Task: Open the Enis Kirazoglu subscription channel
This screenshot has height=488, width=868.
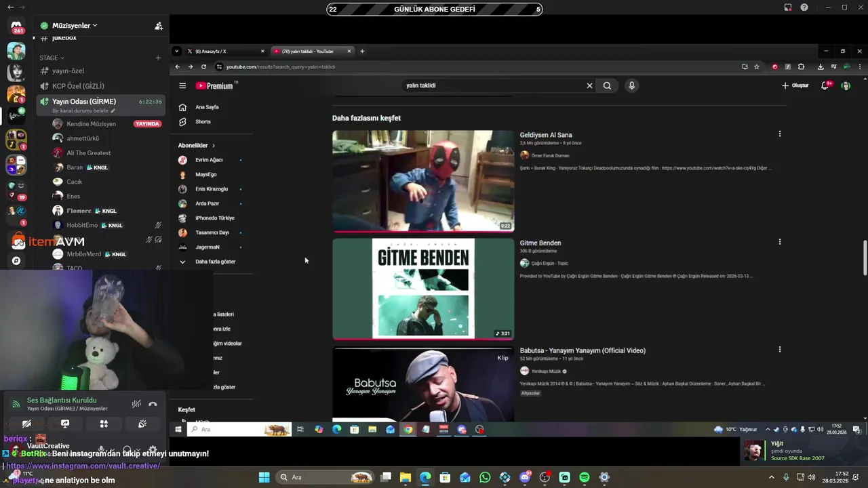Action: pyautogui.click(x=210, y=189)
